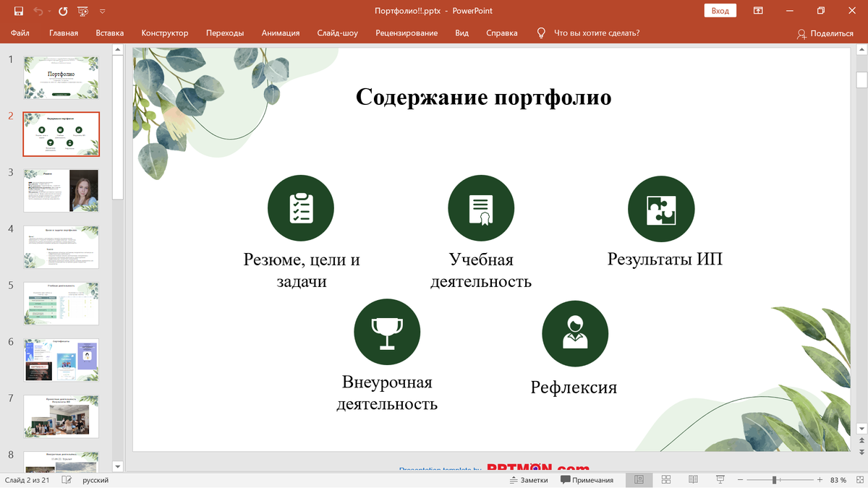Open the Слайд-шоу ribbon tab

pyautogui.click(x=337, y=33)
